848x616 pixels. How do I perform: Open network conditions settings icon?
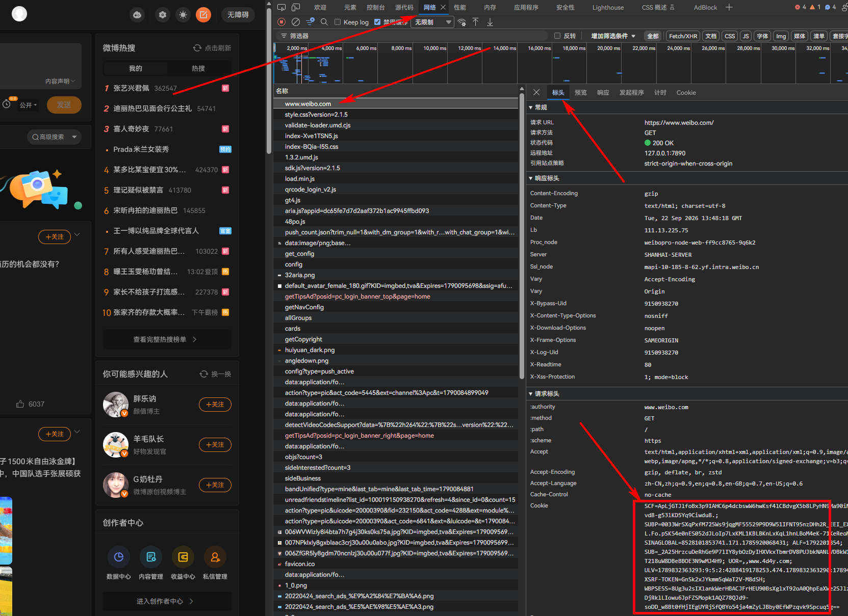[x=462, y=22]
